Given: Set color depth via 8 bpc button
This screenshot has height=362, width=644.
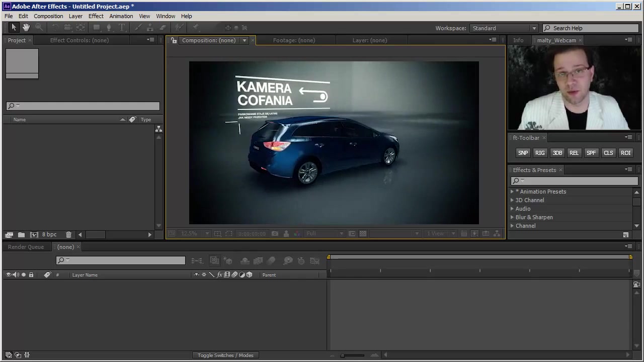Looking at the screenshot, I should click(x=49, y=235).
